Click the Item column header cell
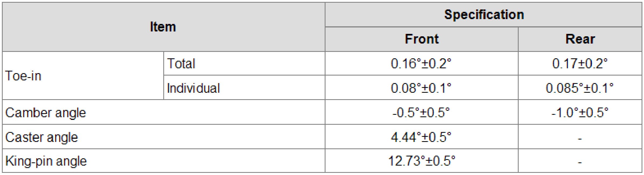Screen dimensions: 644x175 click(x=163, y=27)
